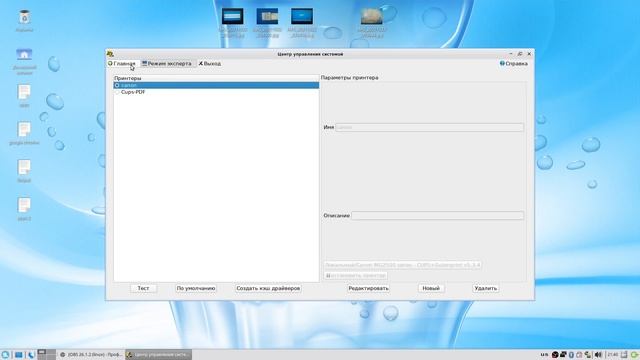Click the control center taskbar window button
The height and width of the screenshot is (360, 640).
click(158, 355)
